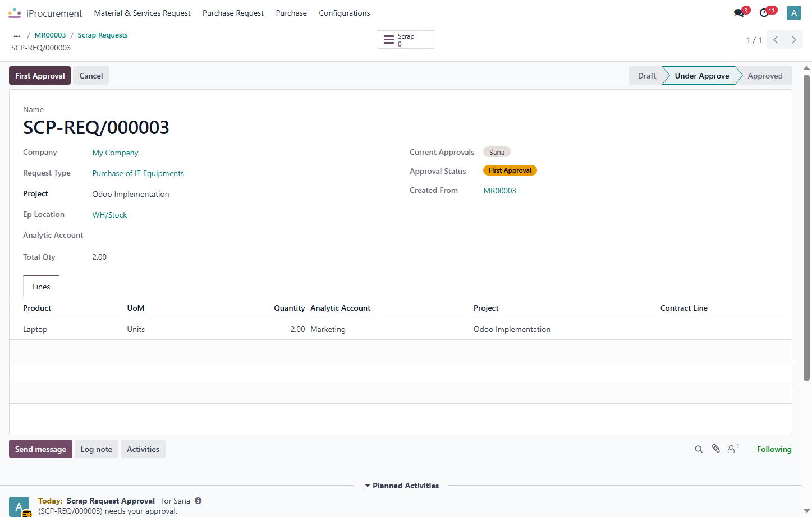Open the My Company link
This screenshot has width=812, height=517.
[116, 153]
